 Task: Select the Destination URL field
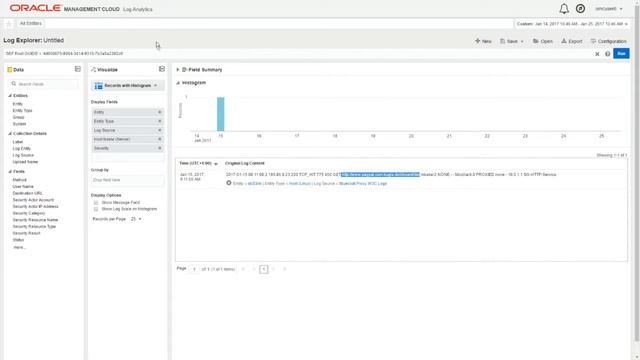27,193
